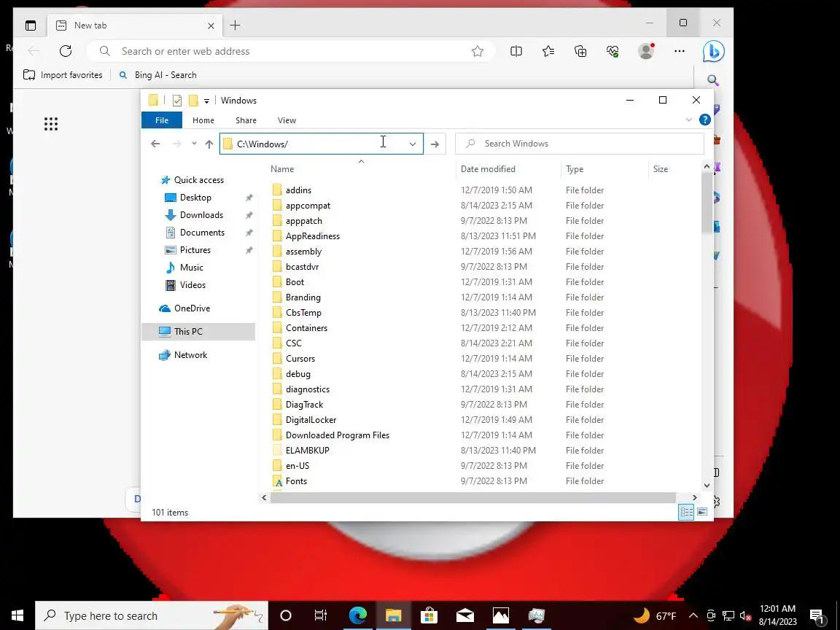The image size is (840, 630).
Task: Open Edge tab actions menu icon
Action: [31, 26]
